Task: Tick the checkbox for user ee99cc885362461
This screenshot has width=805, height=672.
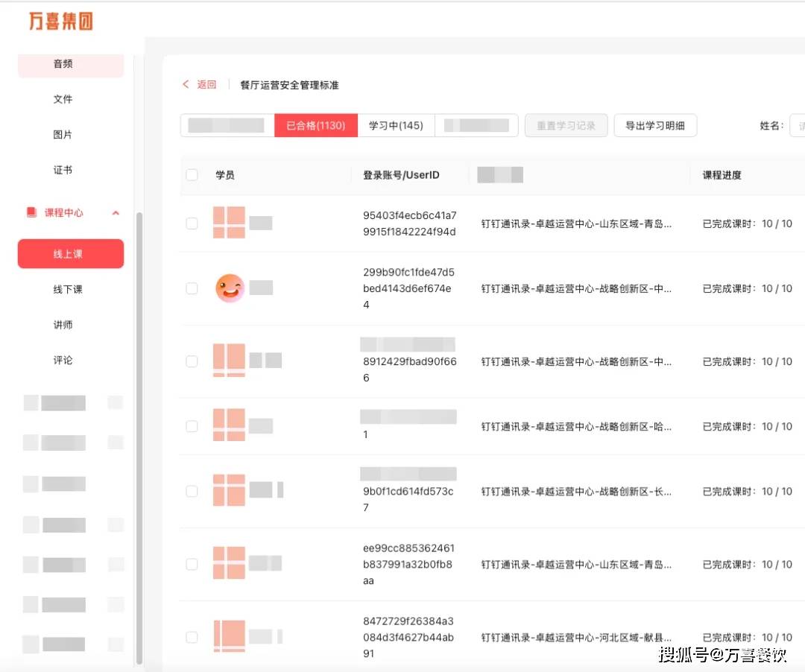Action: [192, 564]
